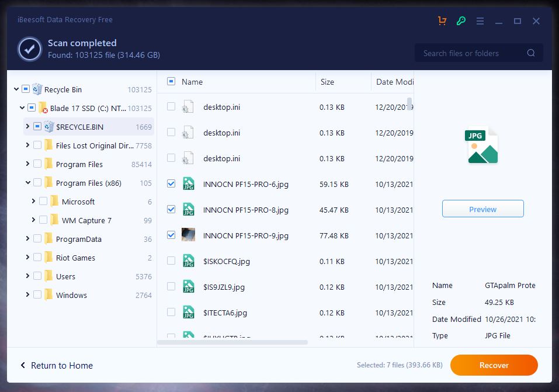Open the INNOCN PF15-PRO-9.jpg image thumbnail
This screenshot has height=392, width=559.
[188, 235]
